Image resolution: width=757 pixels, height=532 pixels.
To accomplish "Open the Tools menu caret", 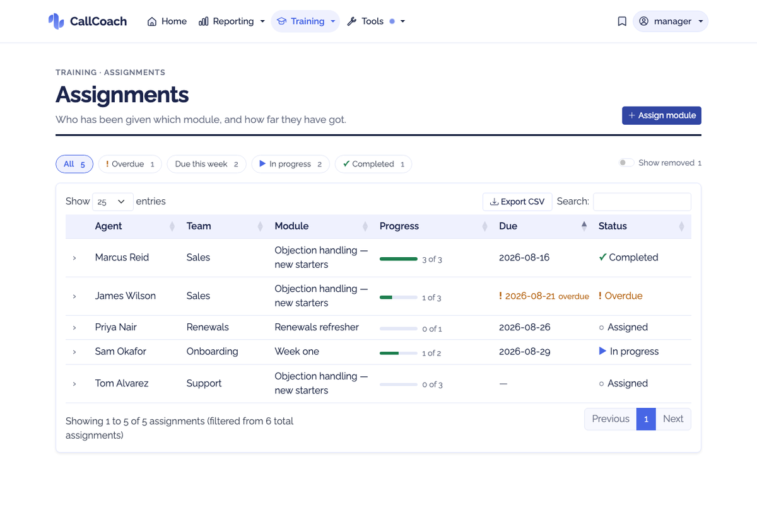I will 402,21.
